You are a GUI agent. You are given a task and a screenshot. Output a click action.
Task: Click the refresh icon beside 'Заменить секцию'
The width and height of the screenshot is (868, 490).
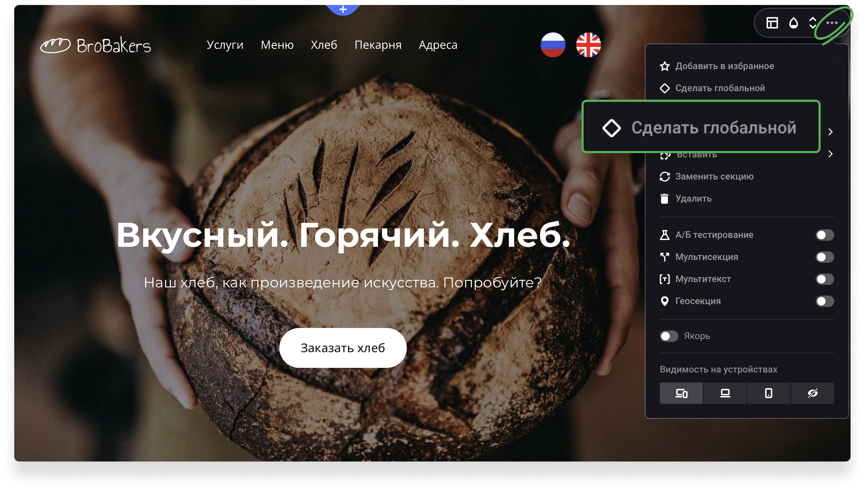[x=665, y=176]
